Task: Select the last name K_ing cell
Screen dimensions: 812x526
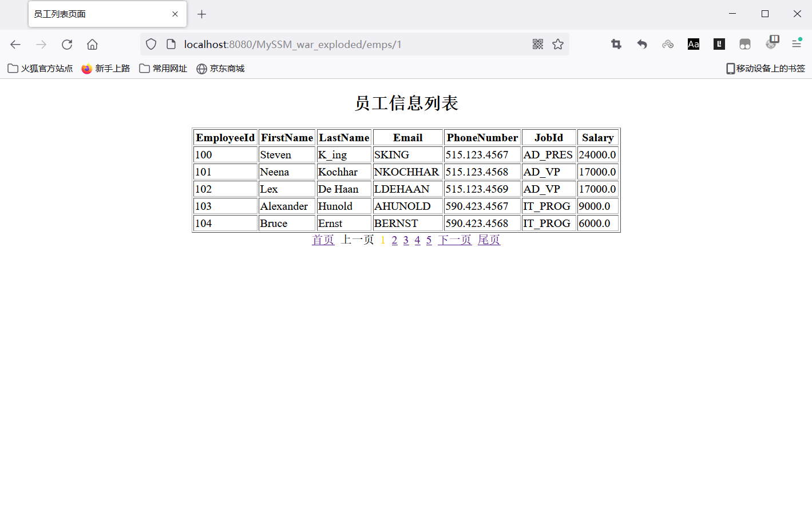Action: pyautogui.click(x=344, y=155)
